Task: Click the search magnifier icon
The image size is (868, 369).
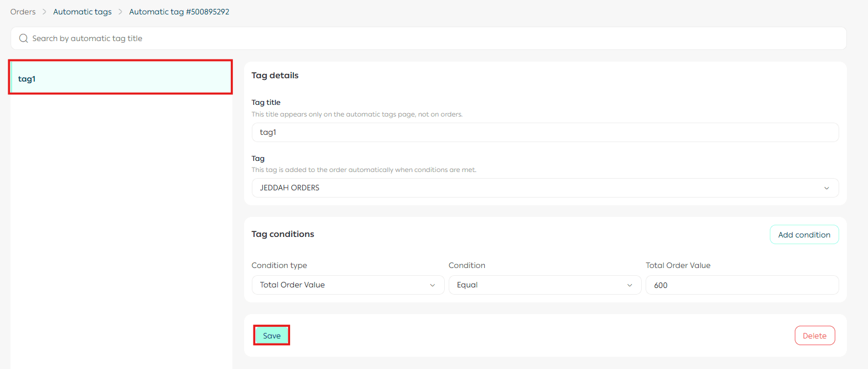Action: tap(23, 38)
